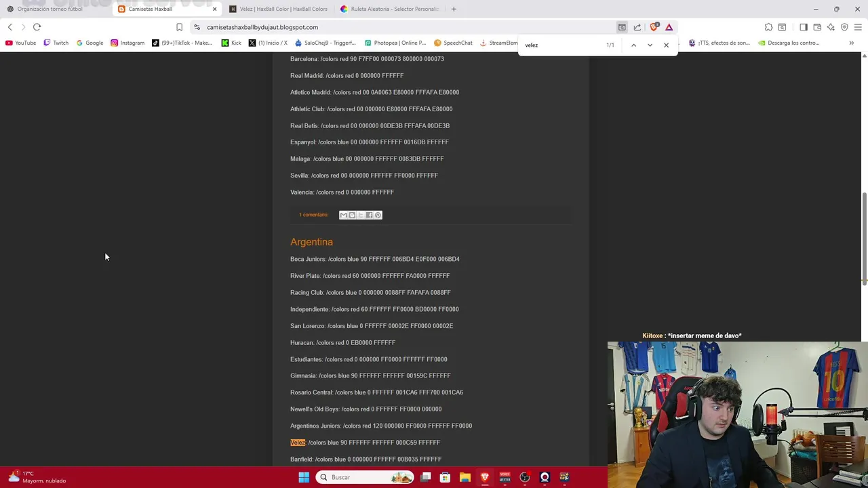Open the Brave Wallet icon

[x=817, y=27]
